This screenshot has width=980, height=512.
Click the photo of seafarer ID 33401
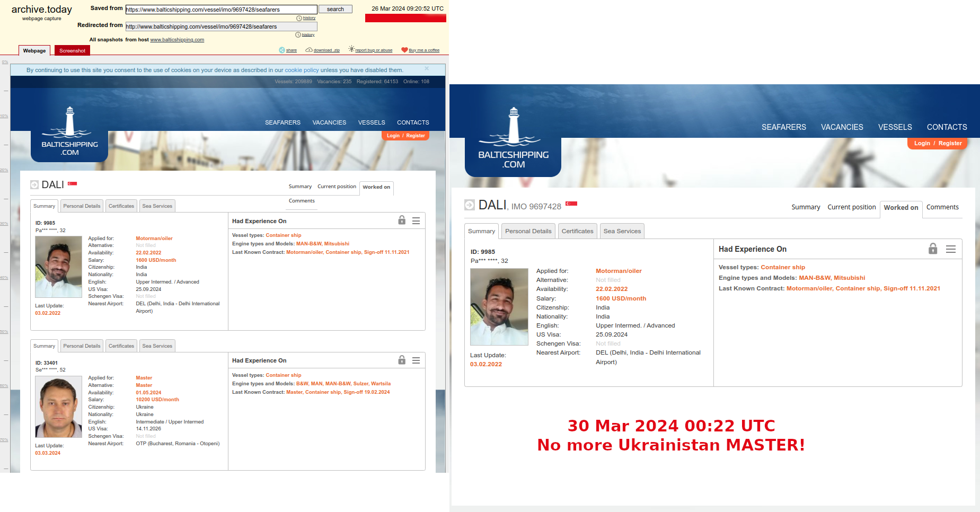[x=58, y=407]
